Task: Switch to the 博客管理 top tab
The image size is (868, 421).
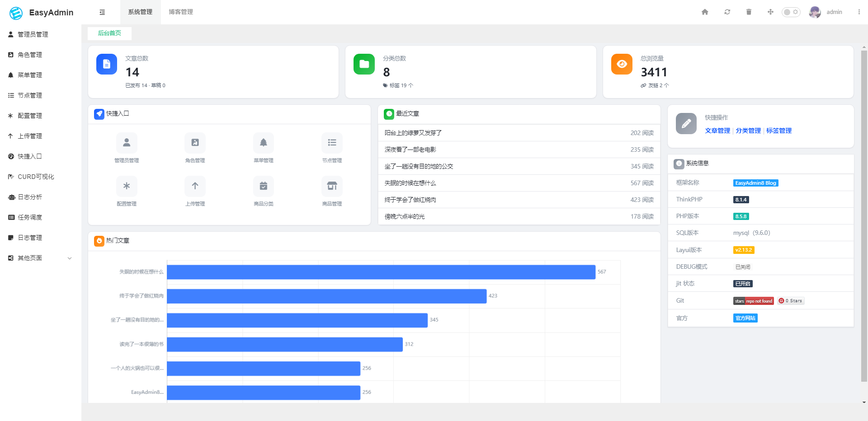Action: 181,12
